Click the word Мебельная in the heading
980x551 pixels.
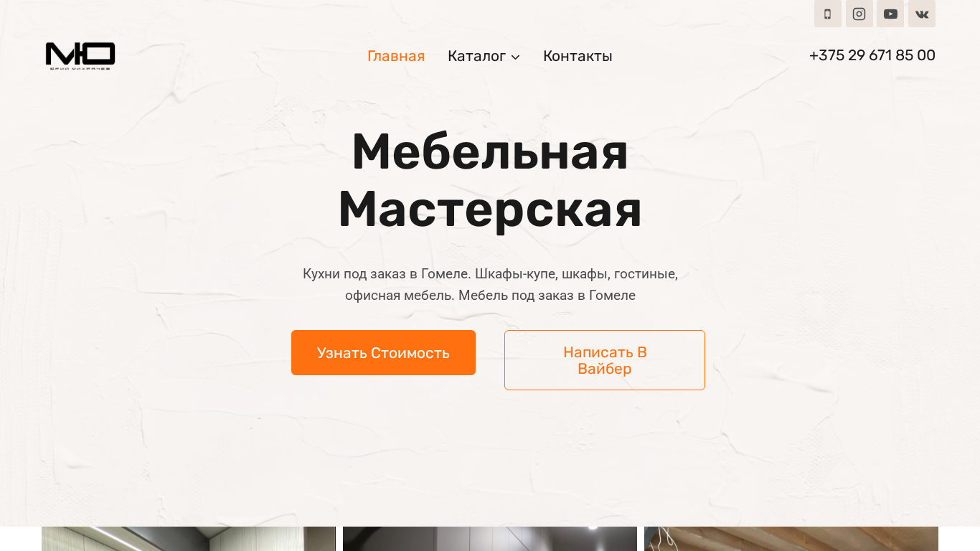point(490,151)
